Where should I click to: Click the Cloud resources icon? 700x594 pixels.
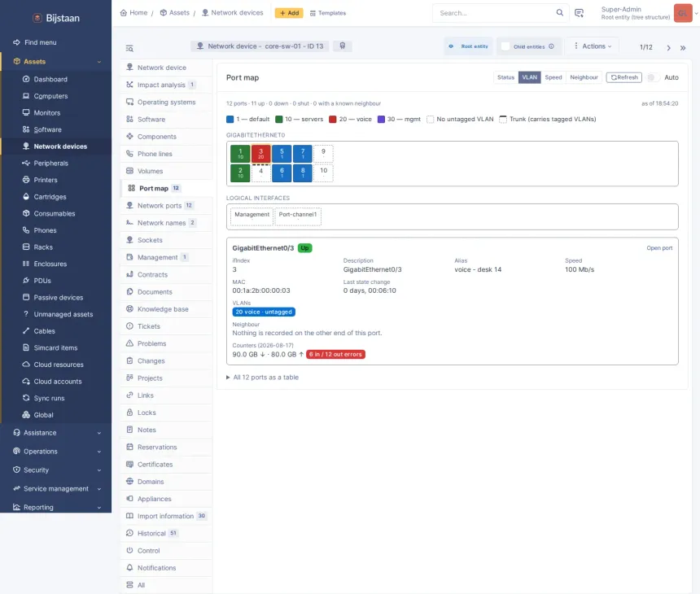click(26, 365)
